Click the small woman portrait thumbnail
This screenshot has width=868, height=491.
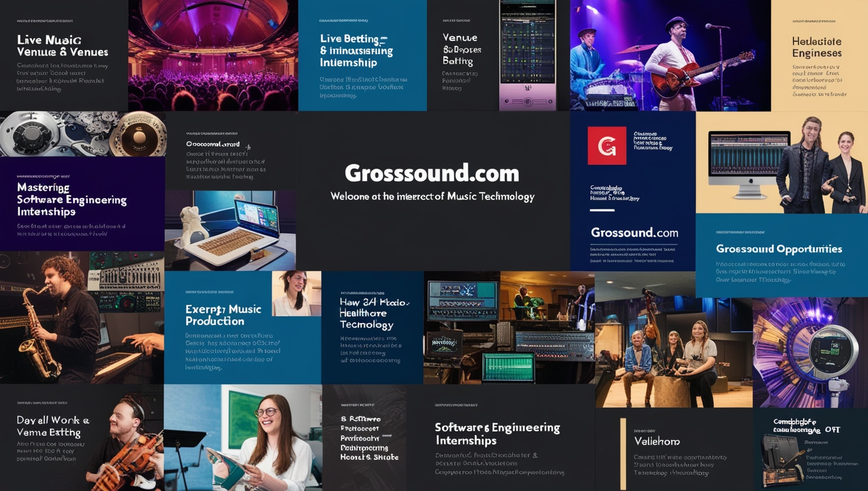click(x=297, y=293)
